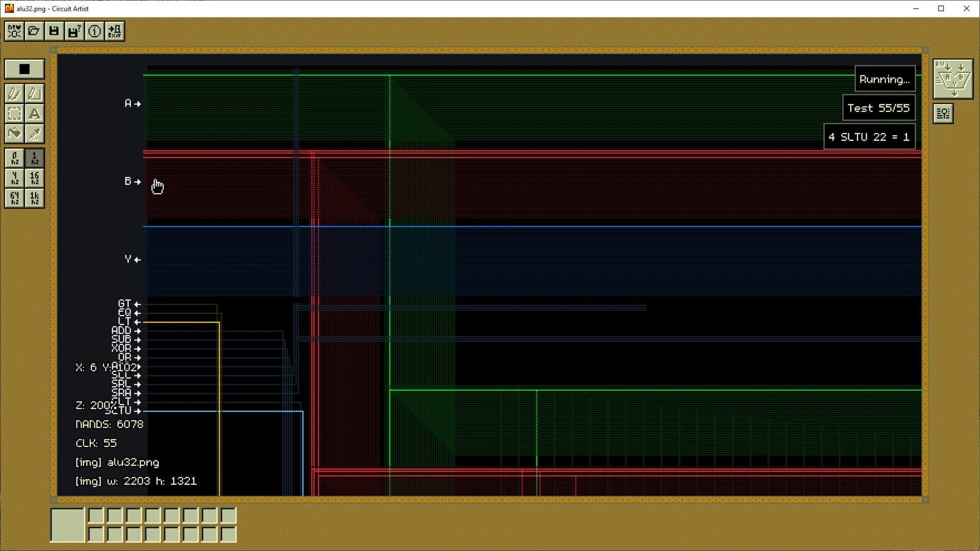The width and height of the screenshot is (980, 551).
Task: Select the line drawing tool
Action: tap(34, 93)
